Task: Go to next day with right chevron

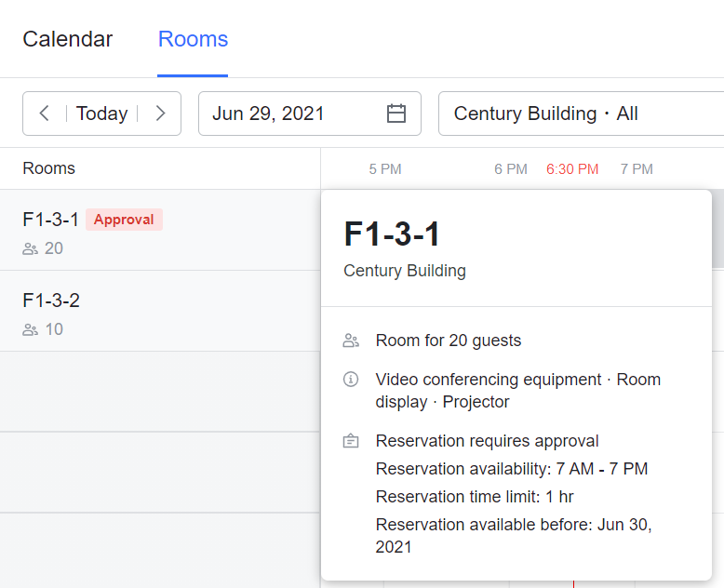Action: 160,114
